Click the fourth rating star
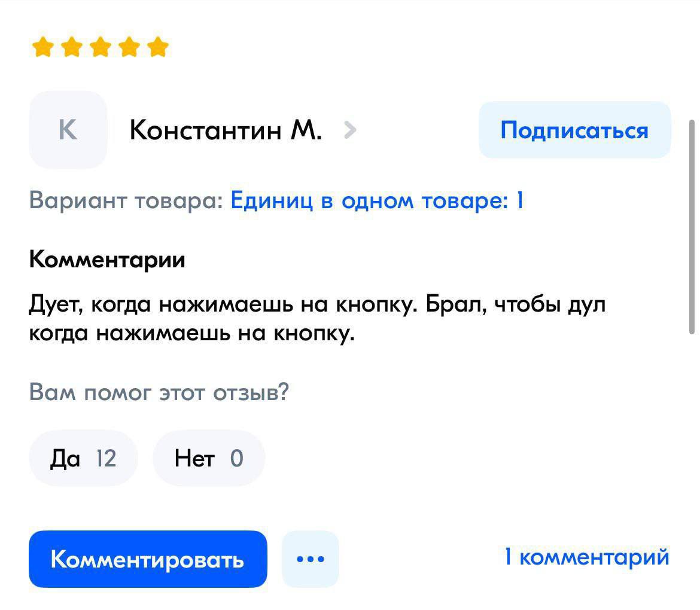The height and width of the screenshot is (610, 700). (x=129, y=47)
